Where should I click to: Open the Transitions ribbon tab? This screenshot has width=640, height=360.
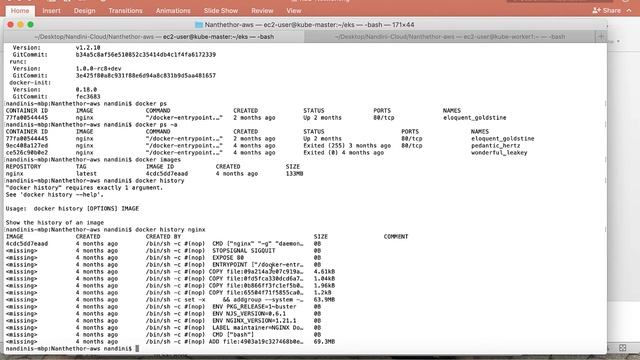(x=125, y=11)
